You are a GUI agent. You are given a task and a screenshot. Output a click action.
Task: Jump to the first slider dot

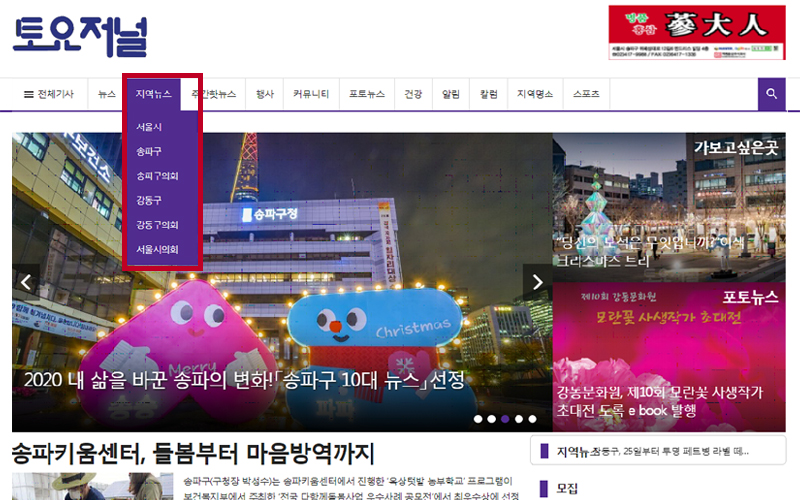point(478,419)
